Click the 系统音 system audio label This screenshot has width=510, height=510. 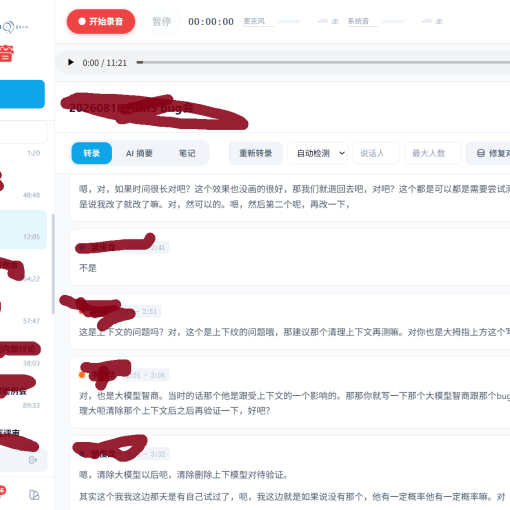(358, 22)
